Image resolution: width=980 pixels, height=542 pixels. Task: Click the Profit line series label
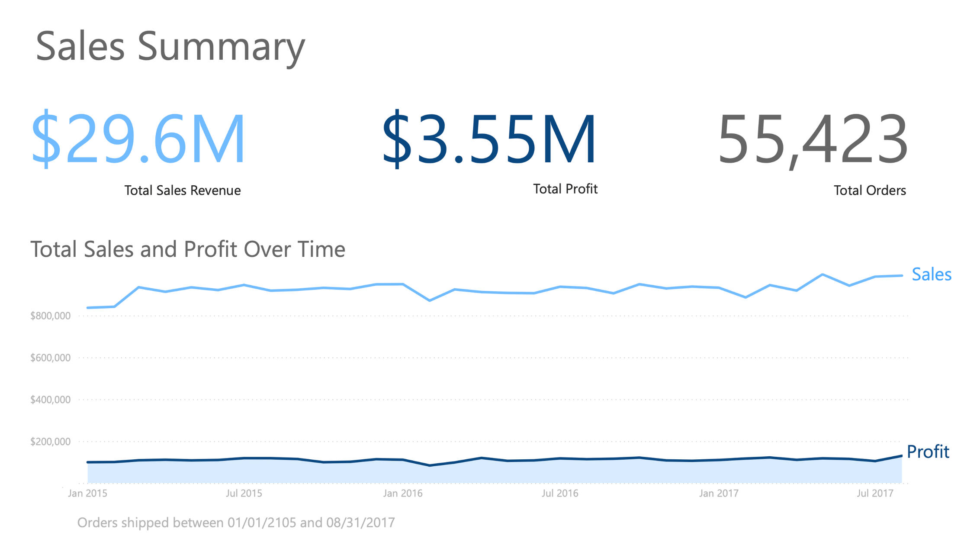pos(928,452)
